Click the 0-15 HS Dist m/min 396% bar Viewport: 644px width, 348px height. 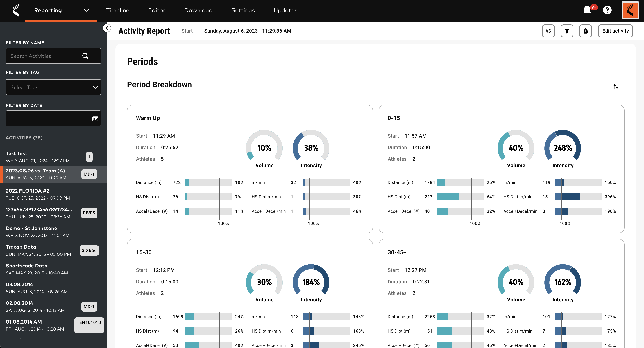(578, 197)
